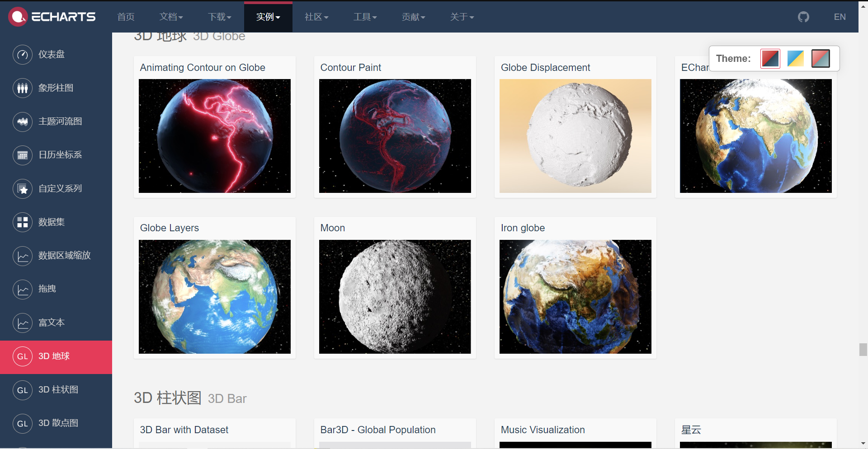Click the Moon title link

333,228
